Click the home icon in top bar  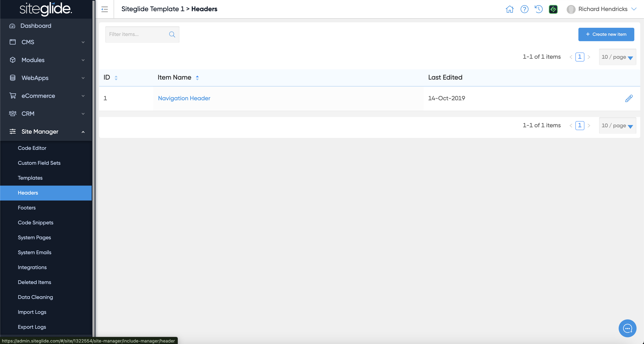[509, 9]
